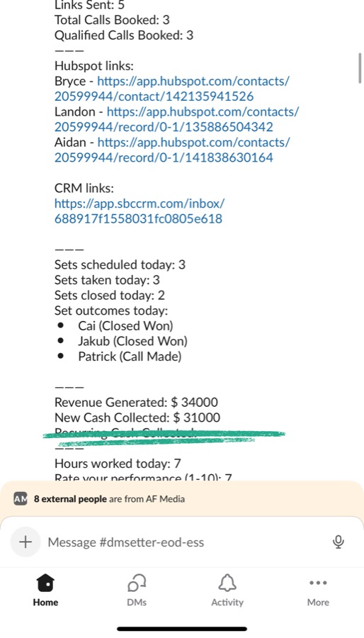The height and width of the screenshot is (638, 364).
Task: Tap the microphone voice message icon
Action: click(338, 542)
